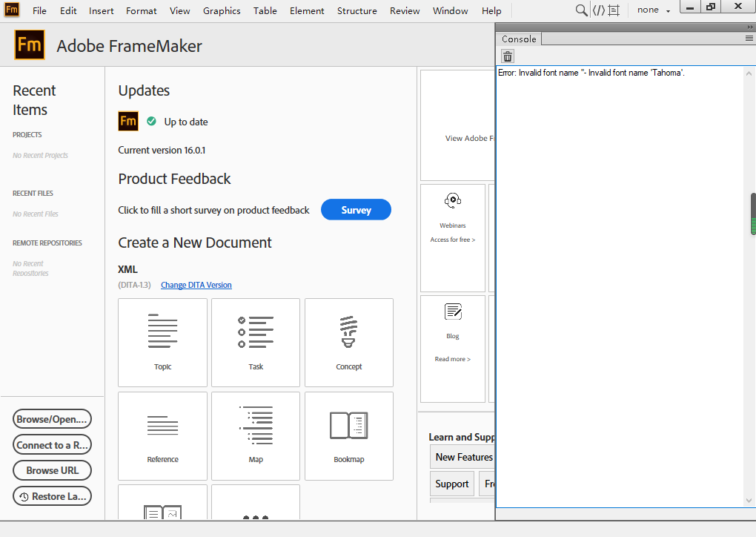Restore down the FrameMaker window
The height and width of the screenshot is (537, 756).
coord(711,7)
